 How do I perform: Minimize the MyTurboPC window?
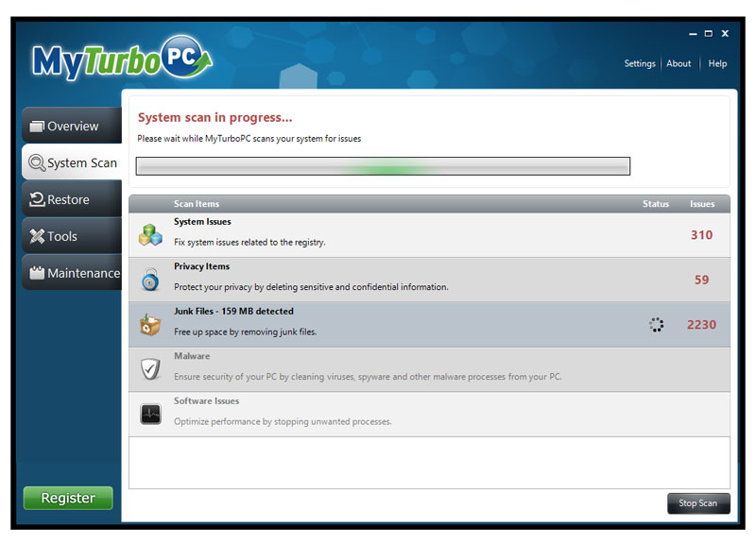692,34
